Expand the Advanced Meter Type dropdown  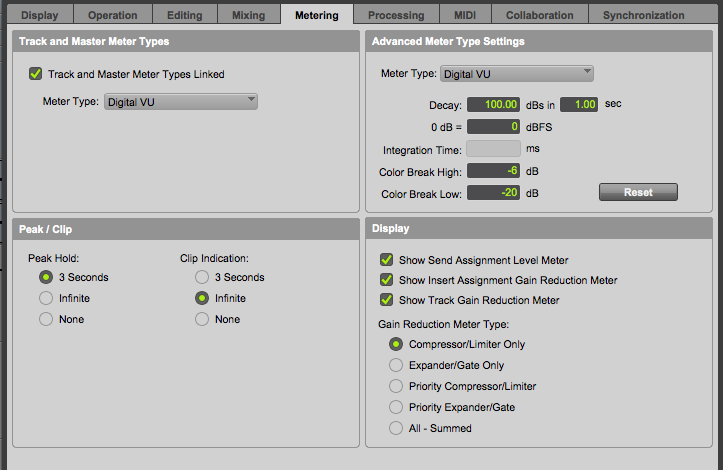(517, 73)
